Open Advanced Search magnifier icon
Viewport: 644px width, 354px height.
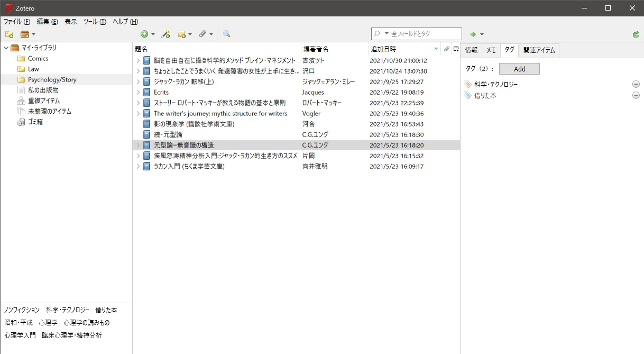226,34
